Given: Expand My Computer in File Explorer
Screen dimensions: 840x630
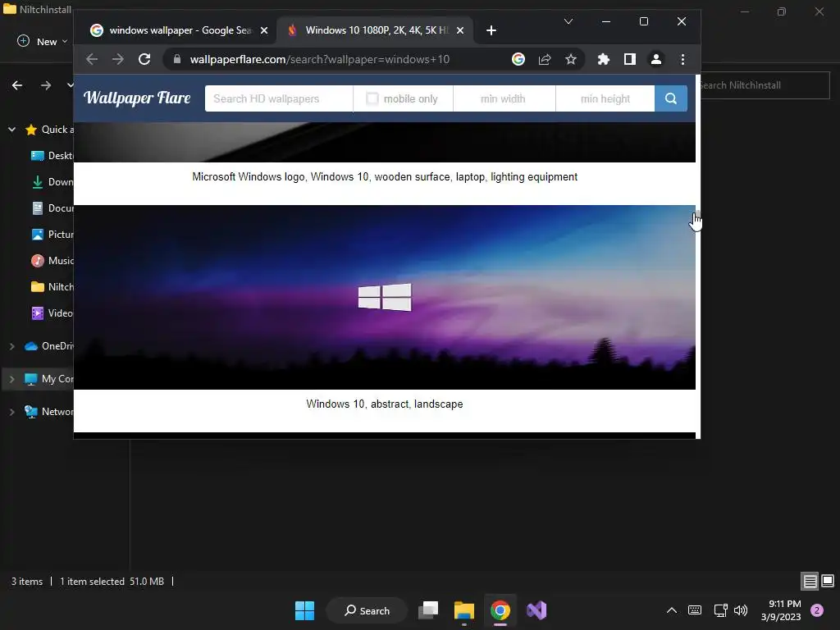Looking at the screenshot, I should pos(11,379).
